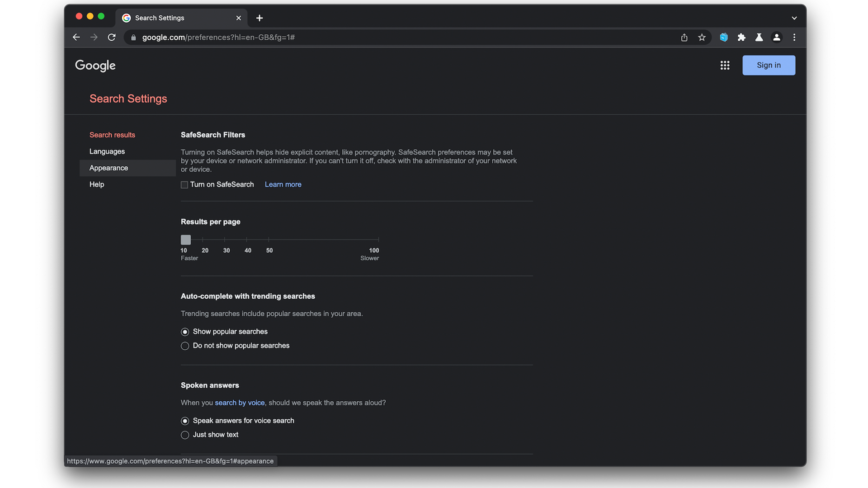Viewport: 868px width, 488px height.
Task: Click the Auto-complete with trending searches heading
Action: (248, 296)
